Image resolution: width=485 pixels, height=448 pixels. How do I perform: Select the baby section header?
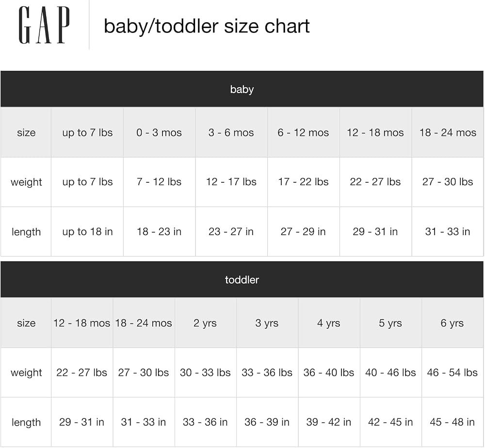click(242, 89)
